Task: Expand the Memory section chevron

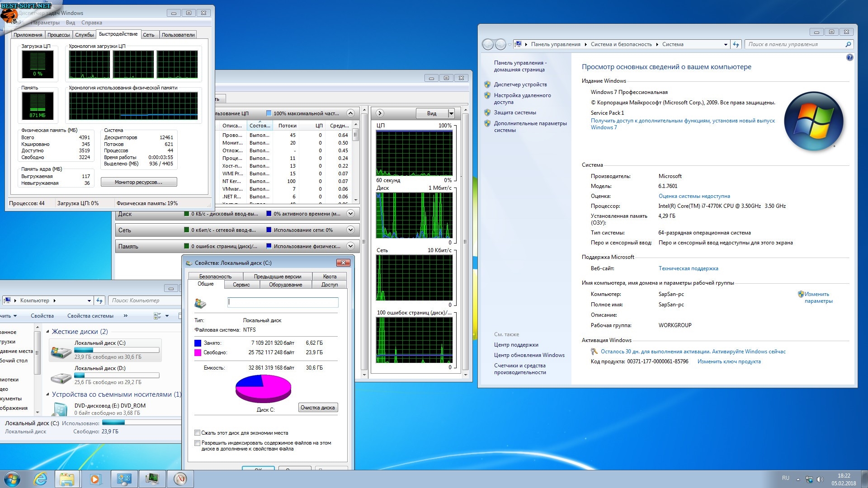Action: tap(350, 246)
